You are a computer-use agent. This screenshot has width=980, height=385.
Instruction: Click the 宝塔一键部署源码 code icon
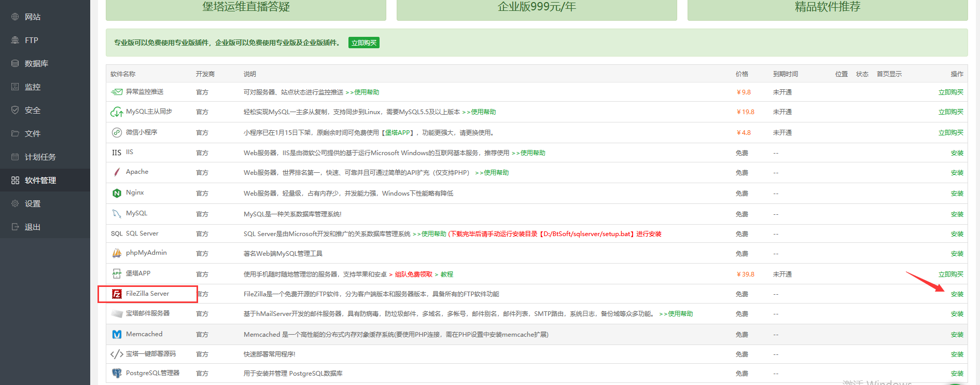(x=117, y=354)
